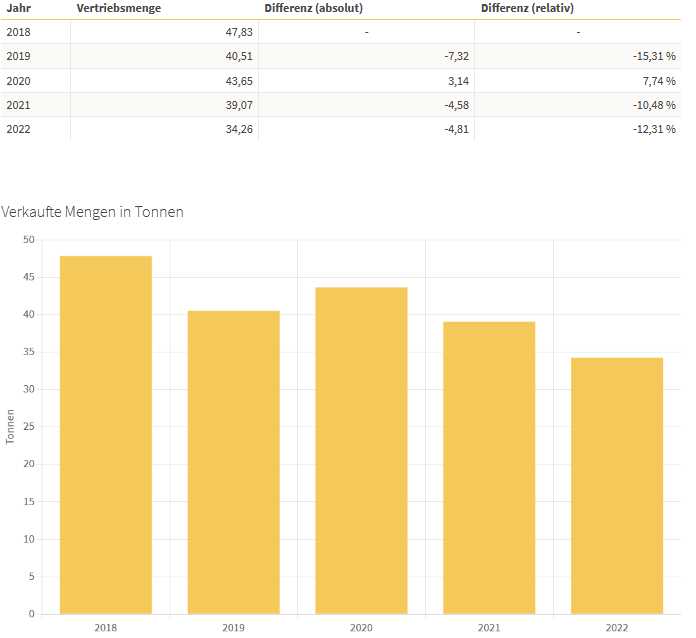Click the x-axis label 2020 under chart
The height and width of the screenshot is (638, 696).
(x=361, y=628)
